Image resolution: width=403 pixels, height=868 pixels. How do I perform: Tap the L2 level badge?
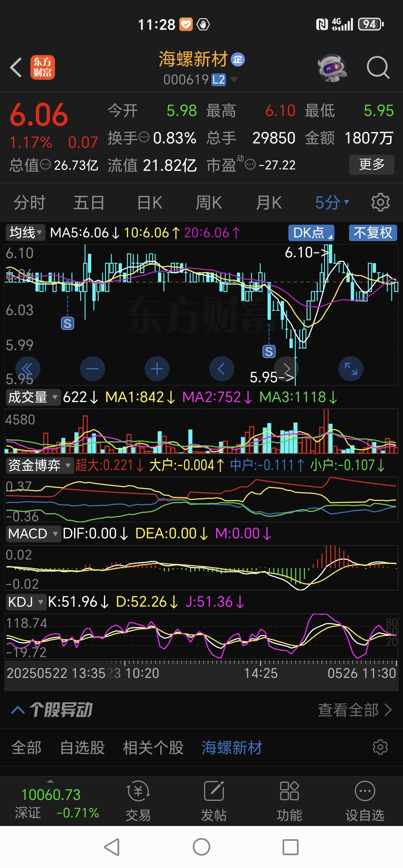click(x=219, y=80)
